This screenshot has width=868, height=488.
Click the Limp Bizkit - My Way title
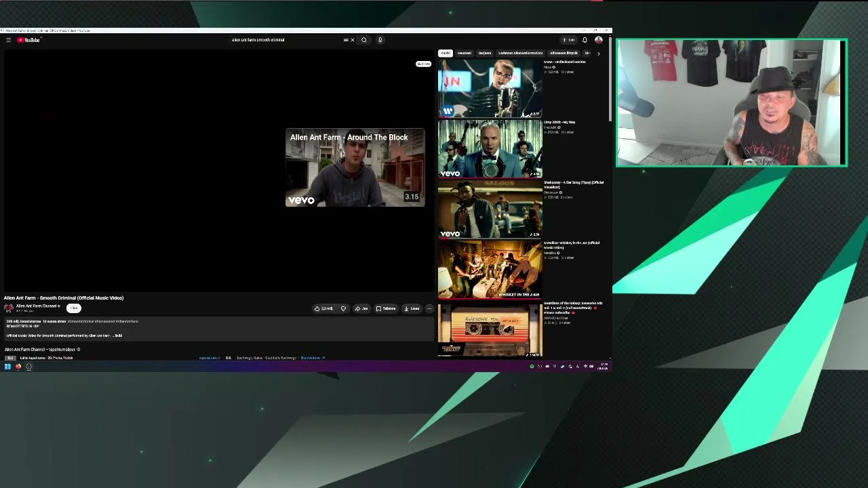point(559,122)
